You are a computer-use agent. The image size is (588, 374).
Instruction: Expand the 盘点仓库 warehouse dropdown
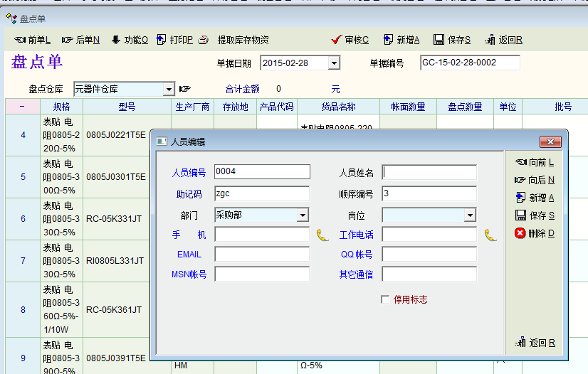point(169,89)
